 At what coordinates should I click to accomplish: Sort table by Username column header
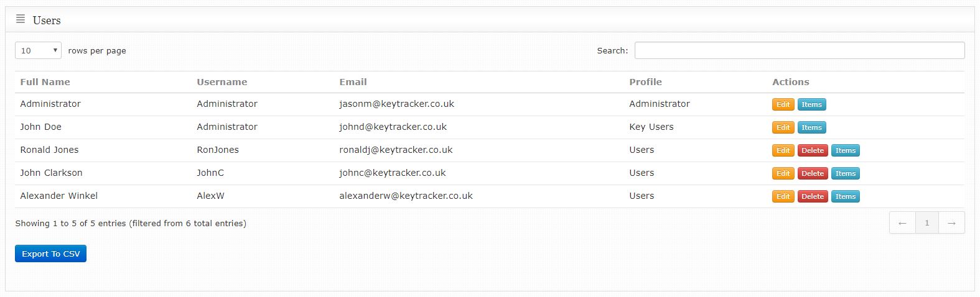(x=222, y=82)
